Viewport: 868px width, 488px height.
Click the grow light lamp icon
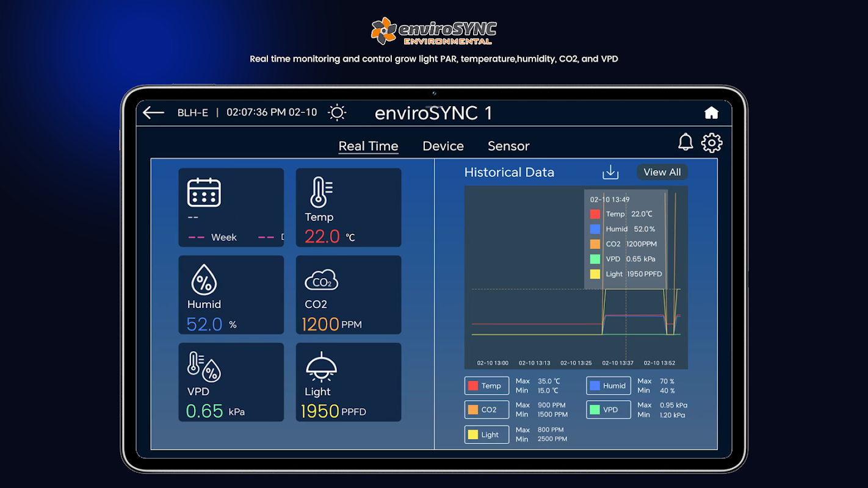click(321, 367)
